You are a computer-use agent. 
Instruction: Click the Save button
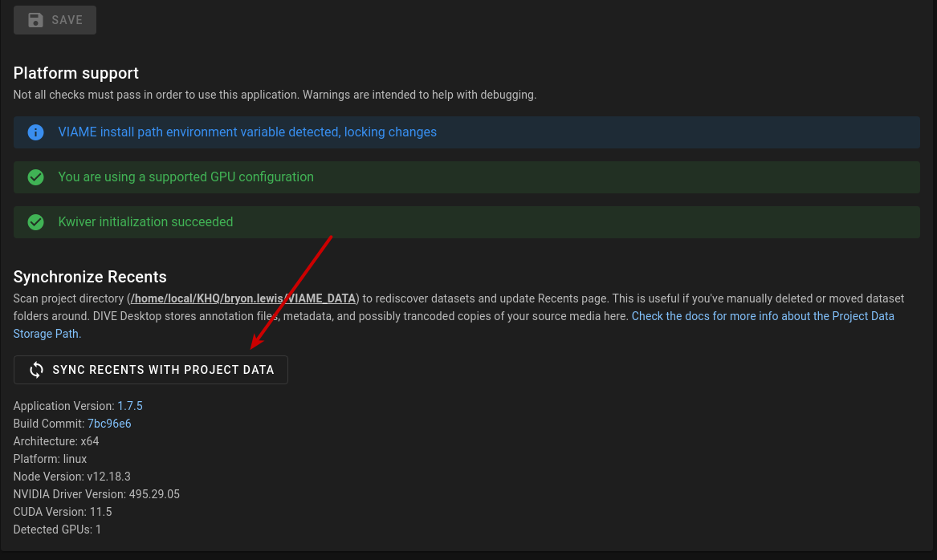(x=55, y=20)
